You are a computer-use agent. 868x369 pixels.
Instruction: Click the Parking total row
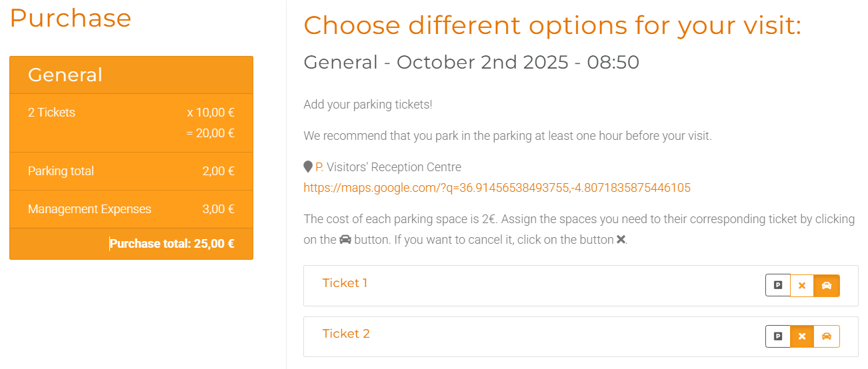131,171
